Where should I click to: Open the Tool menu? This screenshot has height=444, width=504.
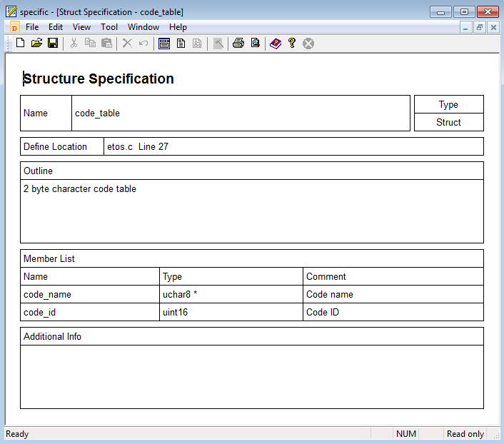(109, 27)
